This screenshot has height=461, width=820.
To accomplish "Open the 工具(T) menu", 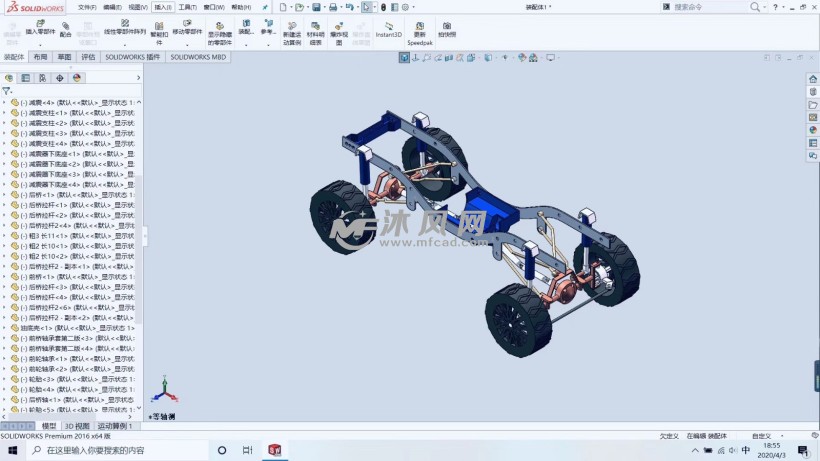I will pos(187,7).
